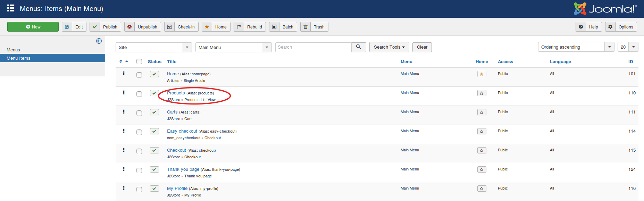Expand the Main Menu selector dropdown

233,47
